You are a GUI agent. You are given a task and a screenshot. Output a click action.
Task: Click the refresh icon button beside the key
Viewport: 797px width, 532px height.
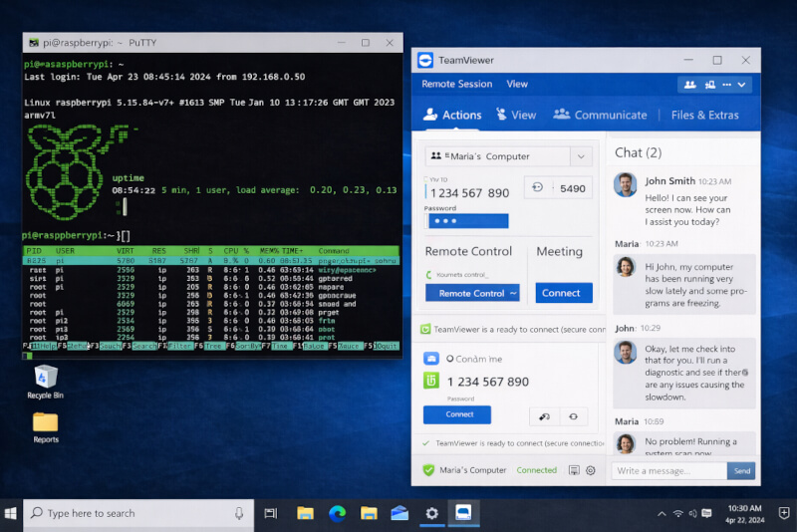tap(574, 416)
